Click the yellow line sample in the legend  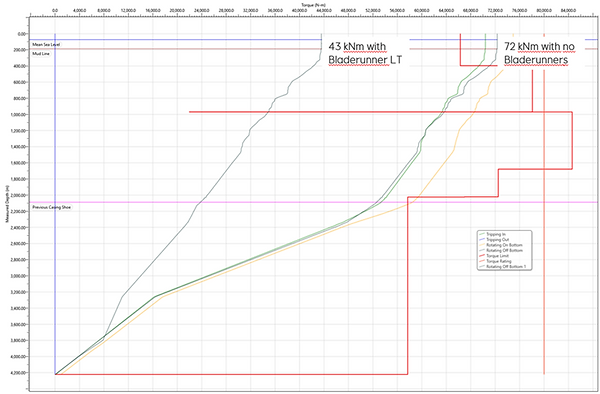[x=482, y=244]
